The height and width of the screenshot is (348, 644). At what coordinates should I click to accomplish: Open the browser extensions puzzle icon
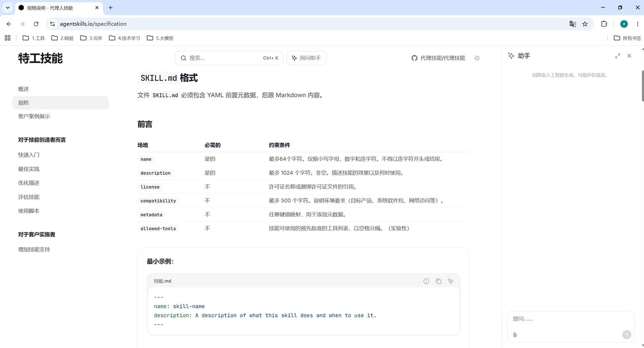[x=604, y=24]
